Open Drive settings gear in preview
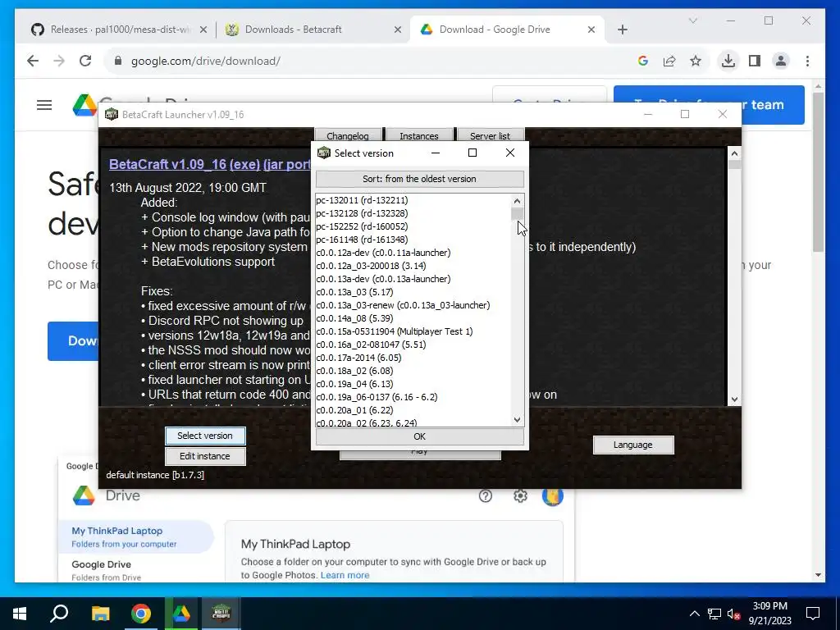 (520, 496)
